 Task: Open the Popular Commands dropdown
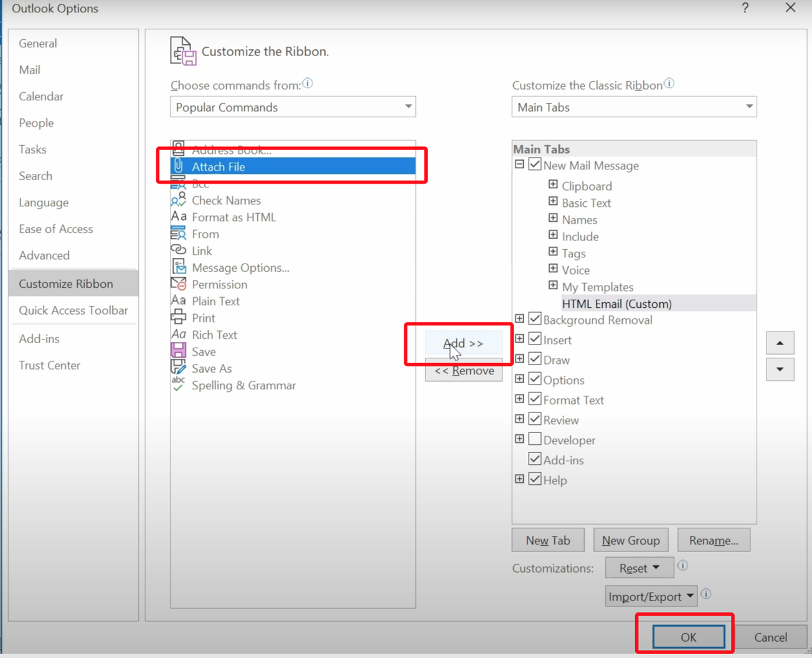pos(408,107)
